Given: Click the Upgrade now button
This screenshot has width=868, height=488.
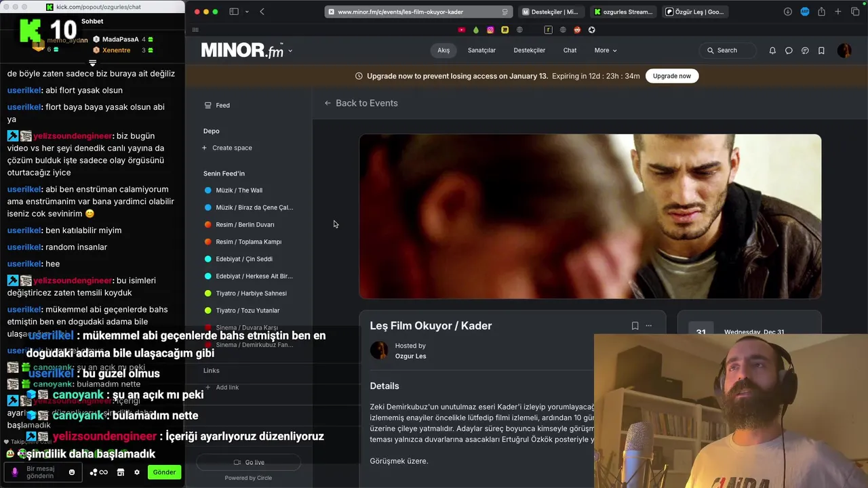Looking at the screenshot, I should 672,76.
